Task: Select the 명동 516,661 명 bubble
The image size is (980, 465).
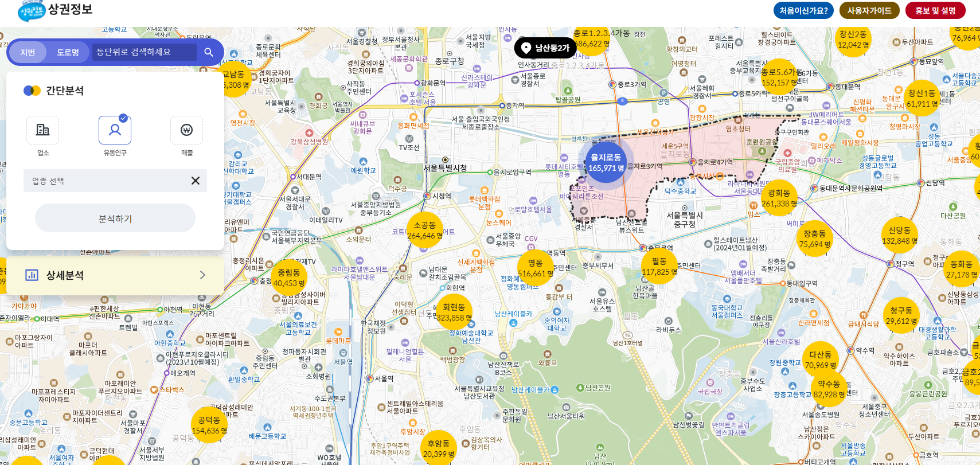Action: click(x=536, y=268)
